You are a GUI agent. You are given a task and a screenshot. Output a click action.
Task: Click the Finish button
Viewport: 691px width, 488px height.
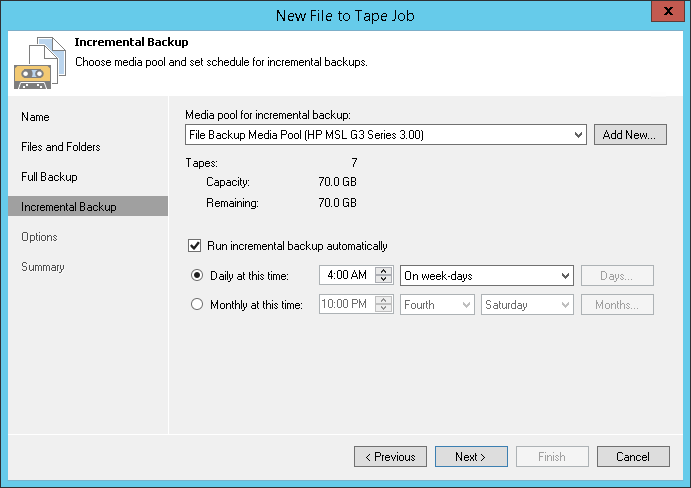(x=552, y=456)
